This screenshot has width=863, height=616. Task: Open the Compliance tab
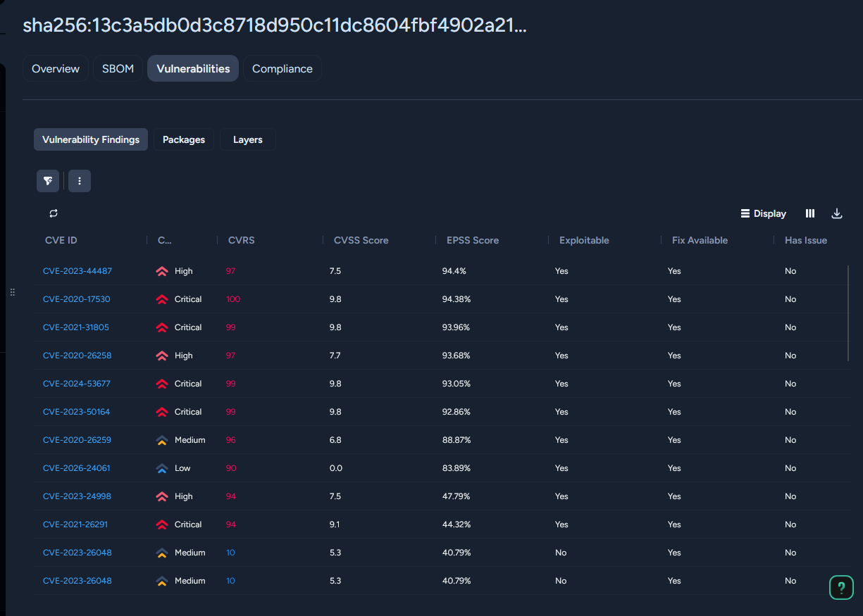click(283, 69)
